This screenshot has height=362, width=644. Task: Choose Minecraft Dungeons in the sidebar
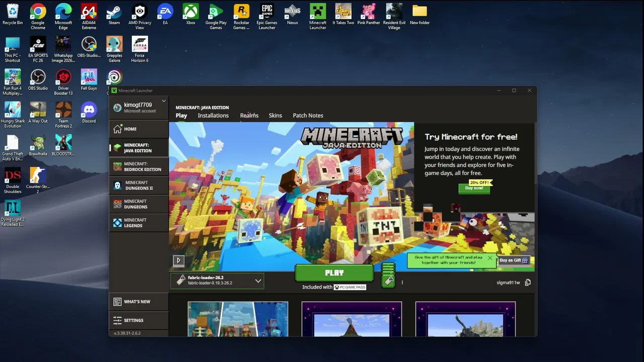tap(139, 204)
